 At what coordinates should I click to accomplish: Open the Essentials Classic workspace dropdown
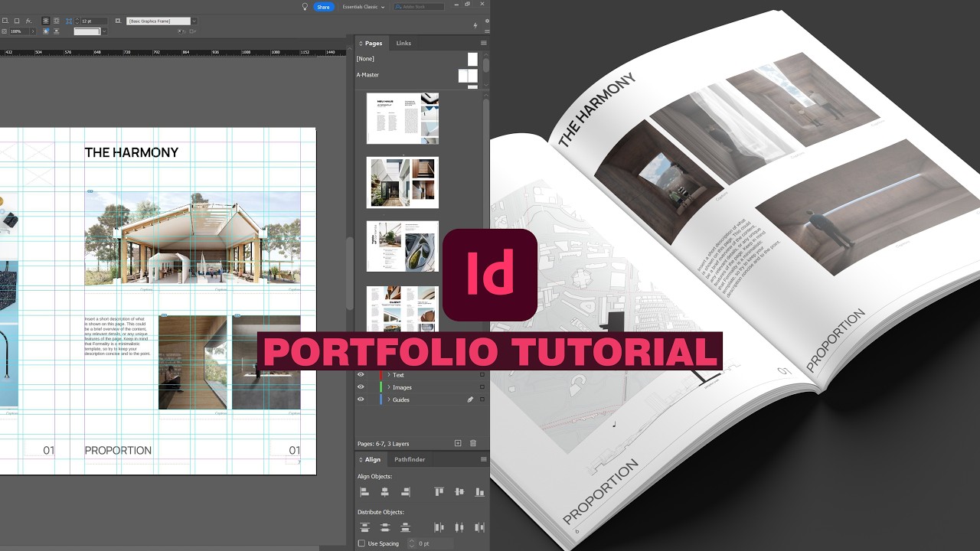[x=364, y=7]
